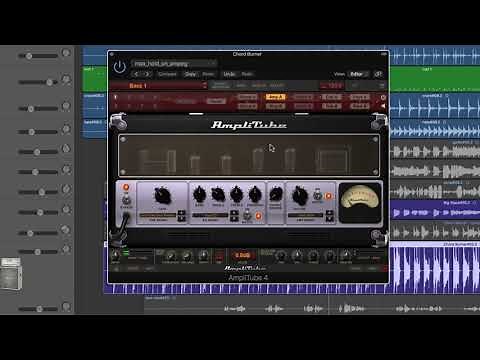
Task: Open the EQ model name selector
Action: [210, 215]
